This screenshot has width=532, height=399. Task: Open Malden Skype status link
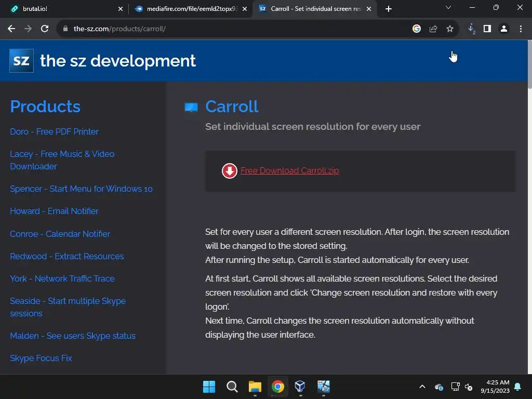click(x=73, y=336)
